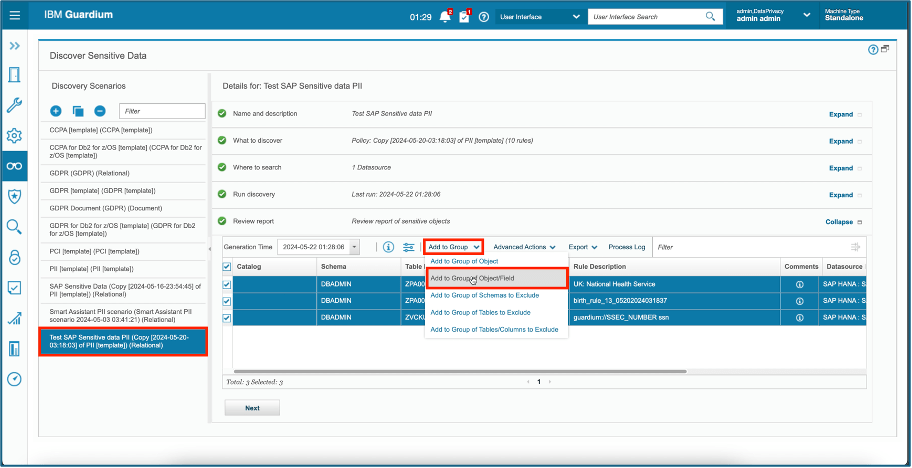This screenshot has width=912, height=468.
Task: Choose Add to Group of Object/Field
Action: (x=496, y=278)
